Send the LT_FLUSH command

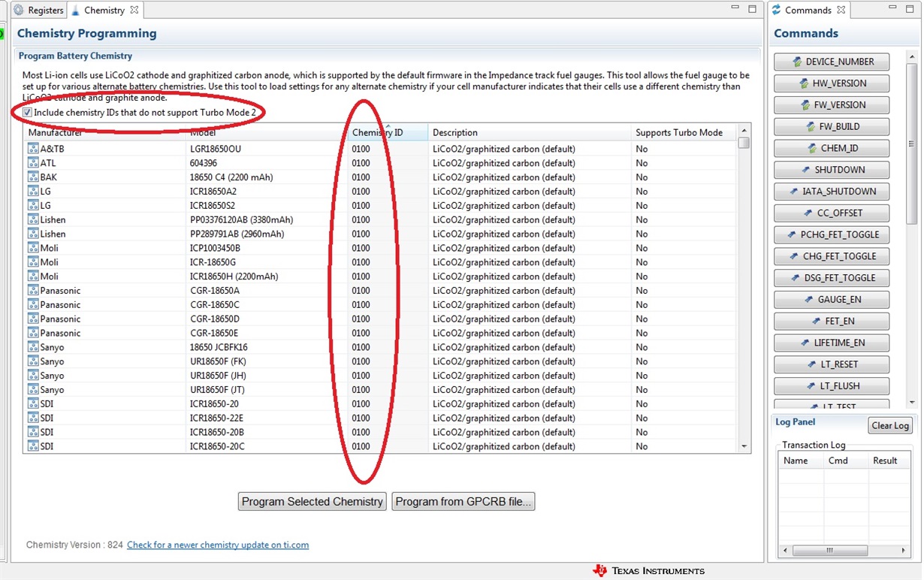click(832, 385)
